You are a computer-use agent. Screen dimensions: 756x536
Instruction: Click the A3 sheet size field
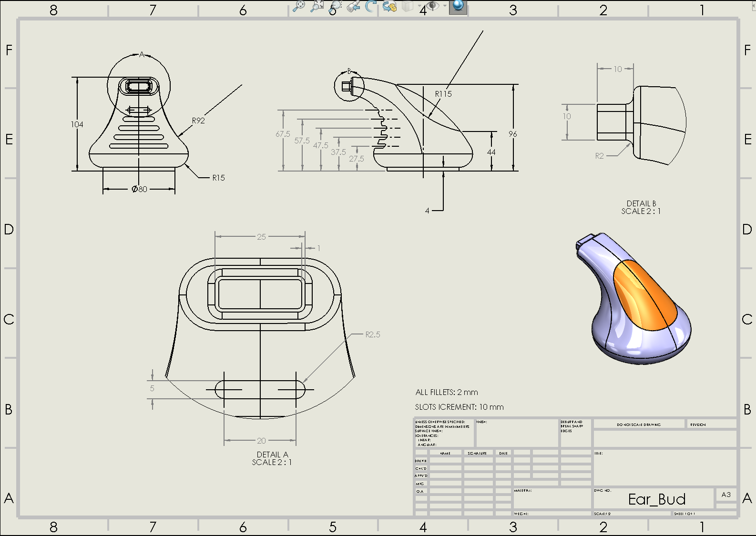click(x=725, y=495)
